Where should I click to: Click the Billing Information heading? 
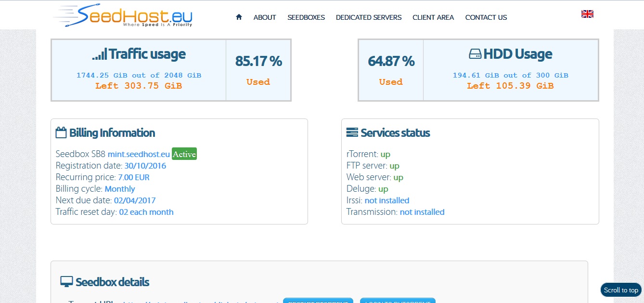tap(112, 133)
